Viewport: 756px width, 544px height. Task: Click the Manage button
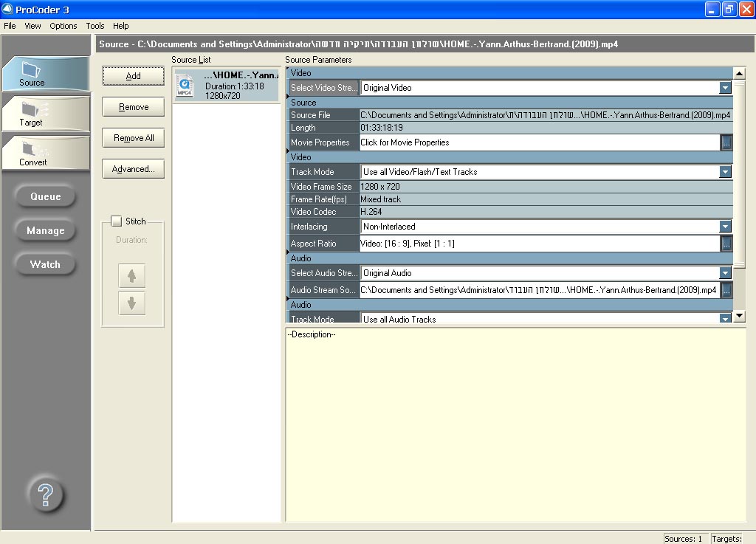[46, 230]
